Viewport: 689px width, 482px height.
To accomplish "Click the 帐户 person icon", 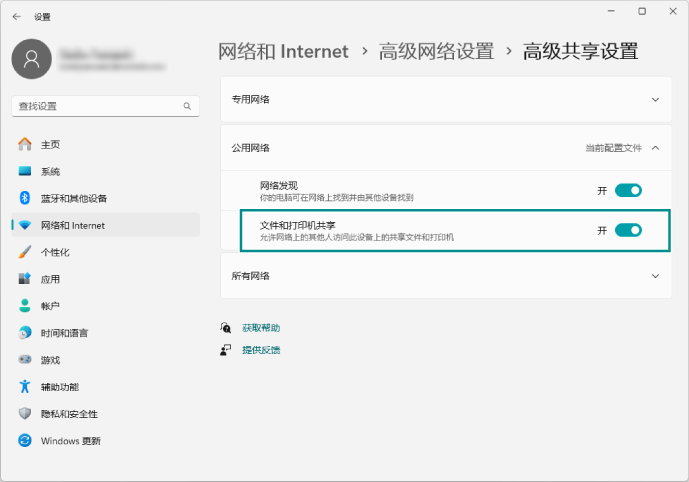I will click(25, 306).
